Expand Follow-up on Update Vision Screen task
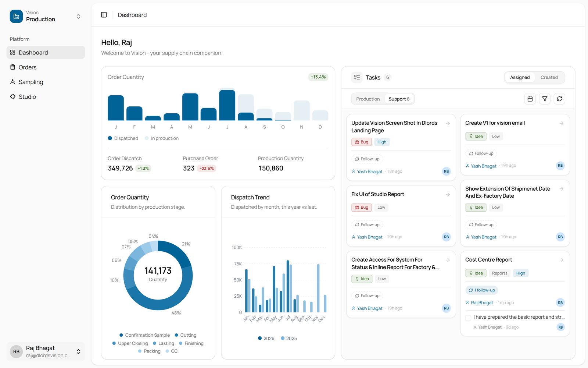 pos(367,159)
